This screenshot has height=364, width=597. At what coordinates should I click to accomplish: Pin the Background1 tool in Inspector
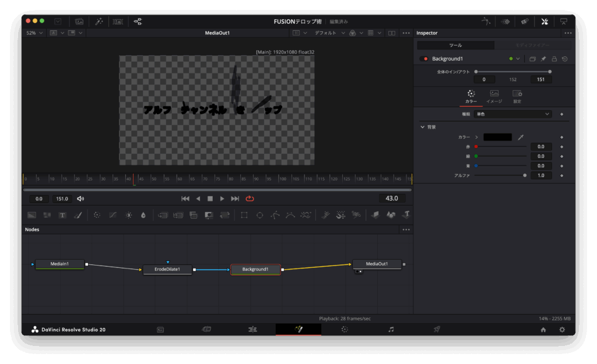[x=543, y=59]
